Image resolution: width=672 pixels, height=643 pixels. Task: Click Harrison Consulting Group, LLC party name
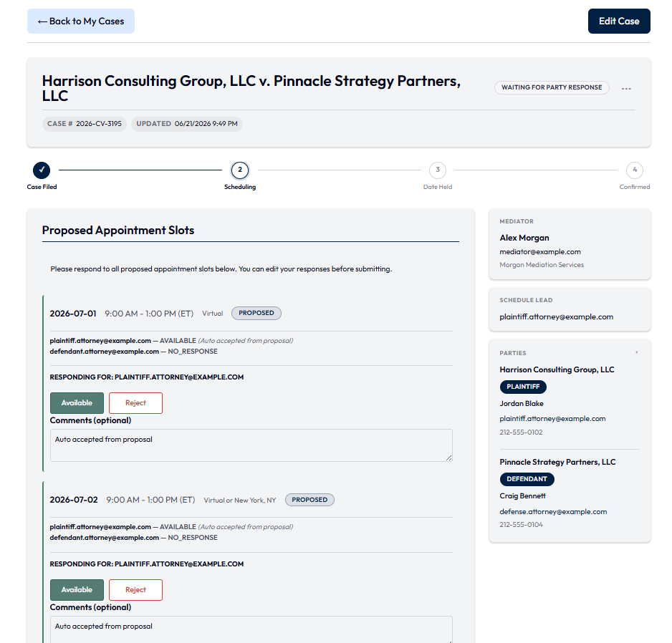tap(557, 369)
